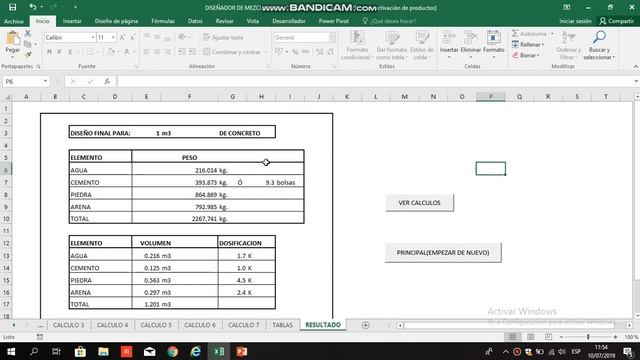
Task: Expand the formula bar
Action: [636, 81]
